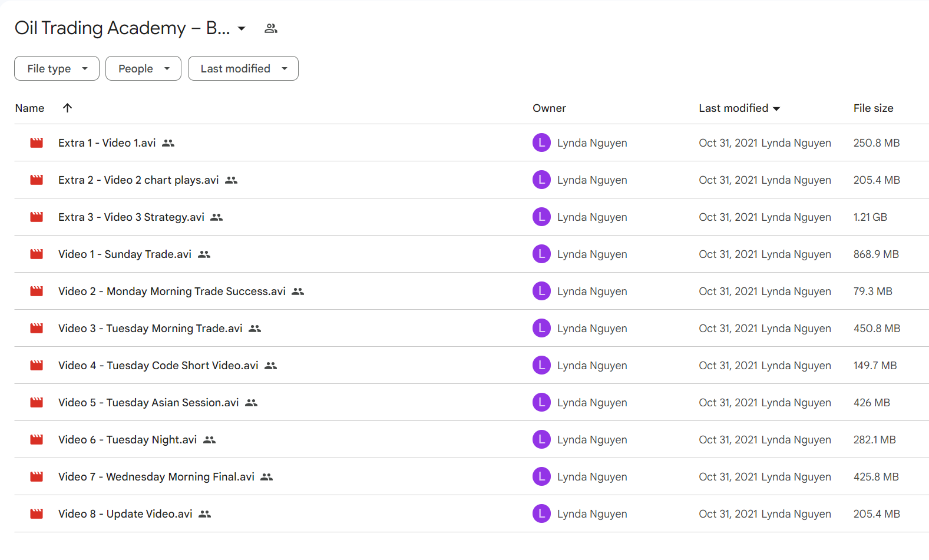Click shared icon beside Video 8 - Update Video.avi
Screen dimensions: 929x560
click(x=205, y=514)
